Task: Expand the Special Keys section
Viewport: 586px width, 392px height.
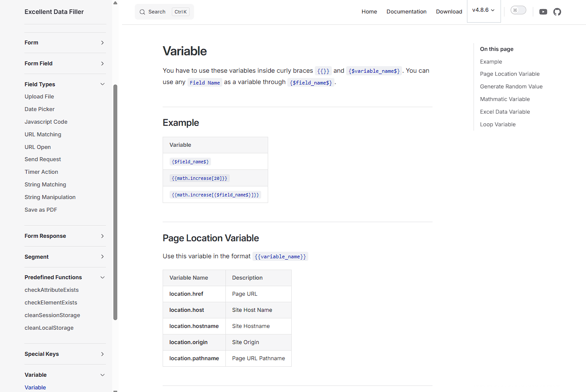Action: (x=102, y=354)
